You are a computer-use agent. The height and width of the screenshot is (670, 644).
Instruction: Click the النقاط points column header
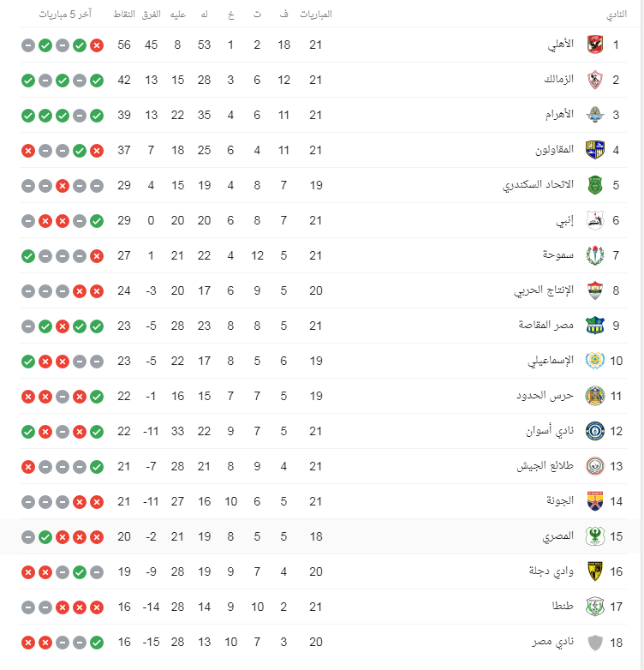[124, 14]
